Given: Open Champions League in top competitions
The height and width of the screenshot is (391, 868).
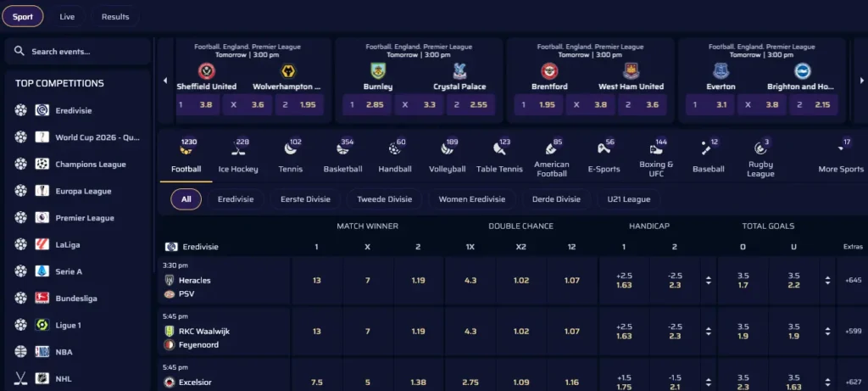Looking at the screenshot, I should [x=77, y=165].
